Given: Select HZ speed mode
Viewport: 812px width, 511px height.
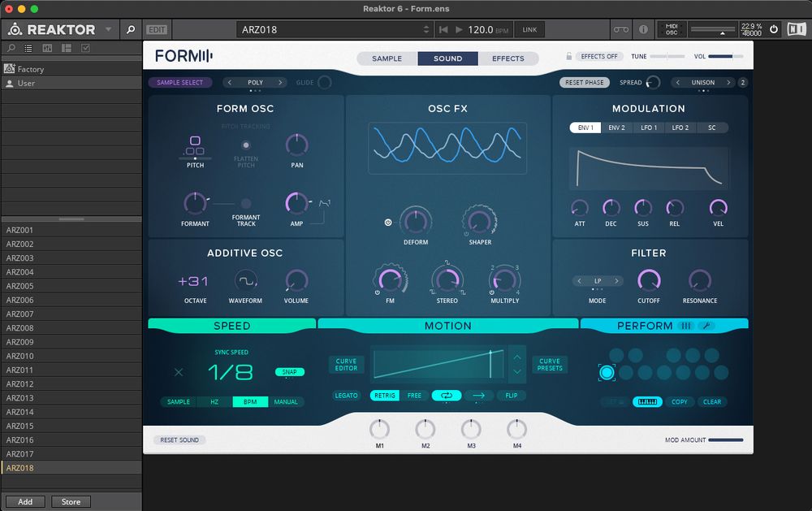Looking at the screenshot, I should click(214, 401).
